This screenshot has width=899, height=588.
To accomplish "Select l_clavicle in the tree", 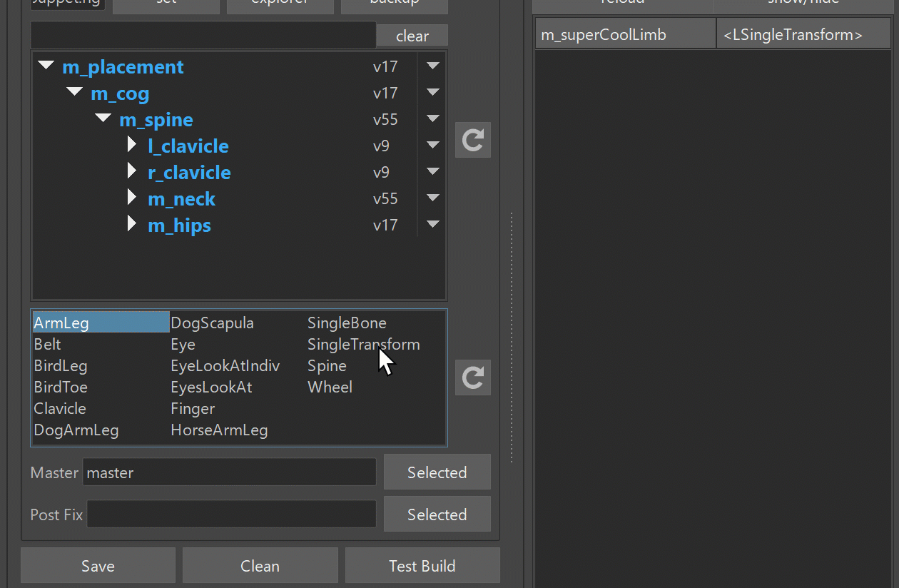I will 188,146.
